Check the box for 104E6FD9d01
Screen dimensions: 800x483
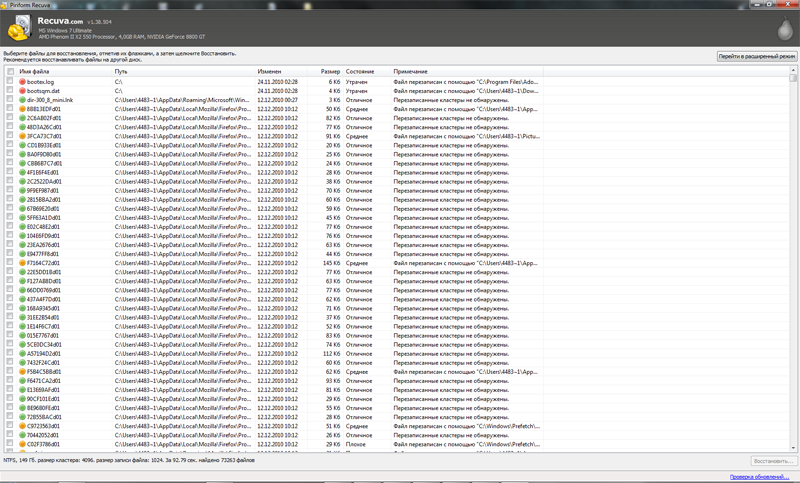point(10,235)
